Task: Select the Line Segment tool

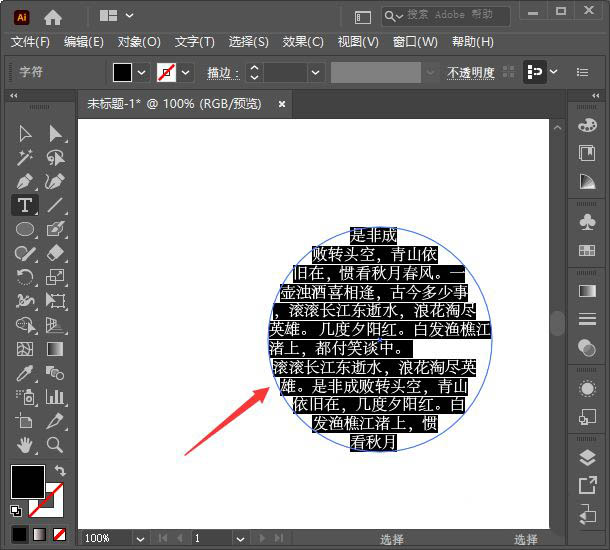Action: [56, 205]
